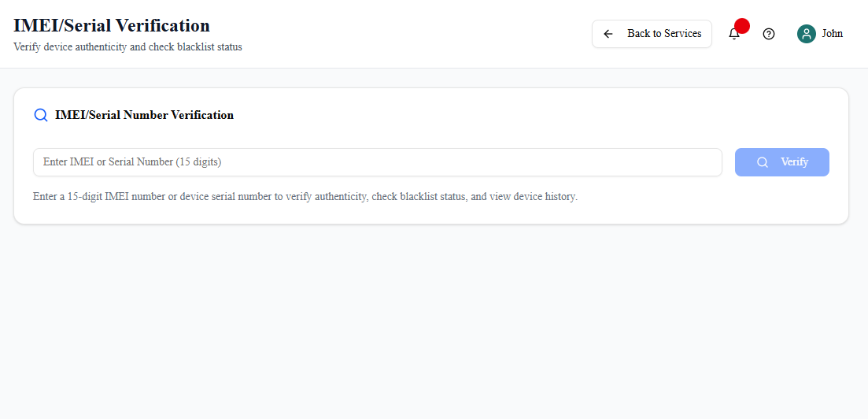868x419 pixels.
Task: Click the IMEI/Serial Number Verification card heading
Action: pyautogui.click(x=144, y=115)
